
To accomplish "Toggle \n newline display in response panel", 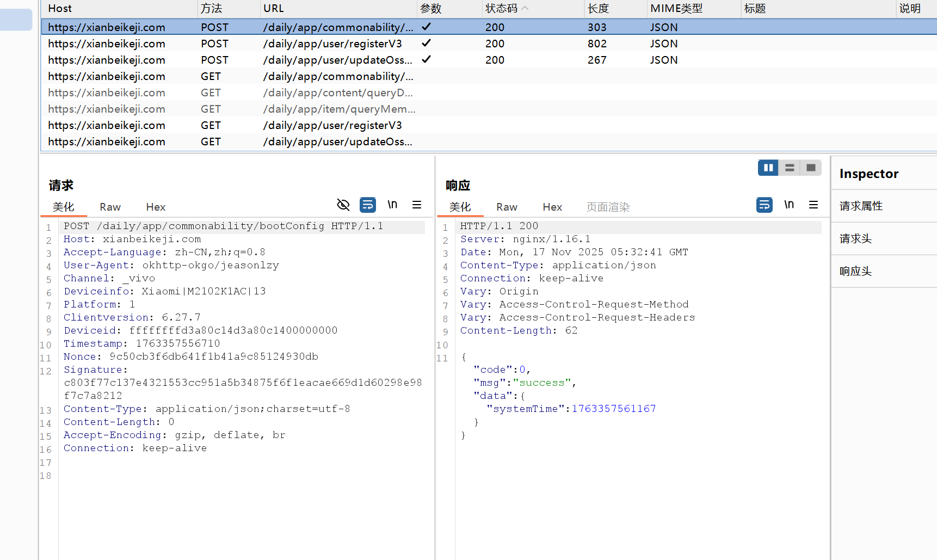I will coord(789,205).
